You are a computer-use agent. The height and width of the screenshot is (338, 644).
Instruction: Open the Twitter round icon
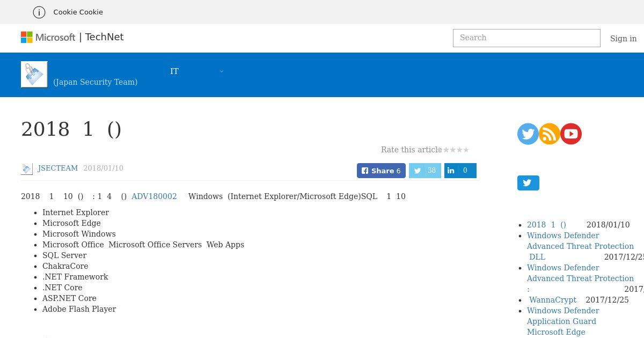click(x=528, y=134)
